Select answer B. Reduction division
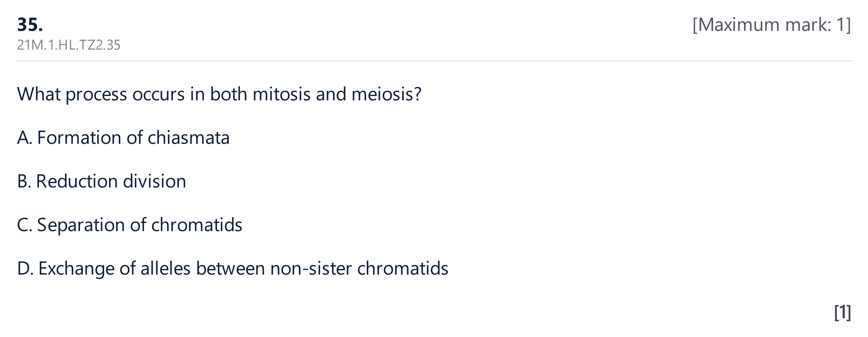Viewport: 868px width, 337px height. [x=101, y=181]
